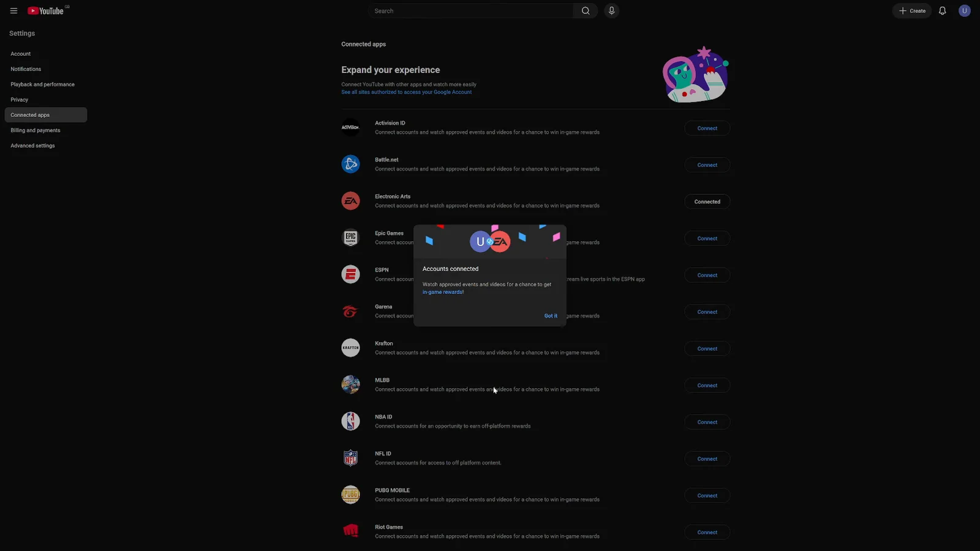Viewport: 980px width, 551px height.
Task: Click the Electronic Arts logo in list
Action: click(350, 201)
